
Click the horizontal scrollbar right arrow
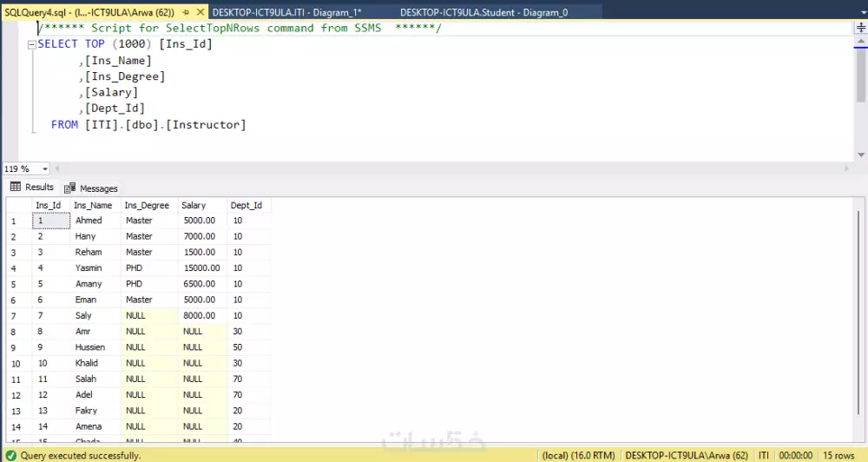coord(846,168)
